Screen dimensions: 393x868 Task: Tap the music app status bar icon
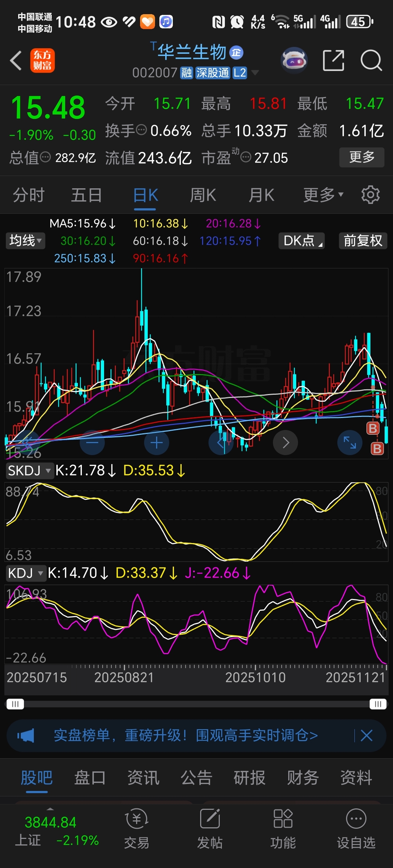tap(166, 22)
